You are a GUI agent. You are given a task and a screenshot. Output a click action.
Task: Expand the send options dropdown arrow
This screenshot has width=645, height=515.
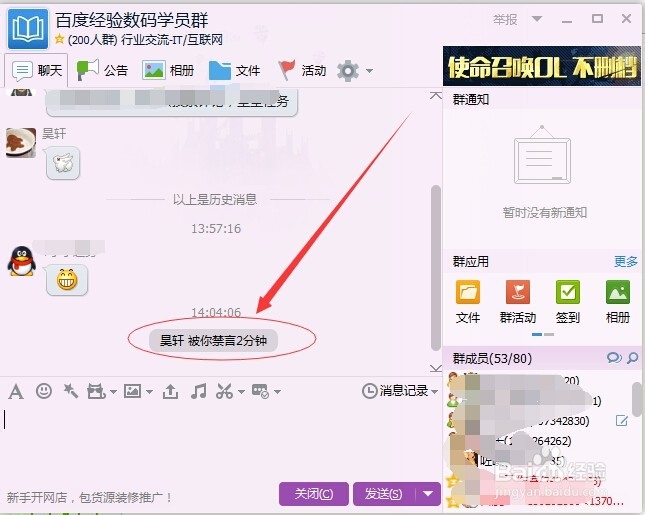428,494
